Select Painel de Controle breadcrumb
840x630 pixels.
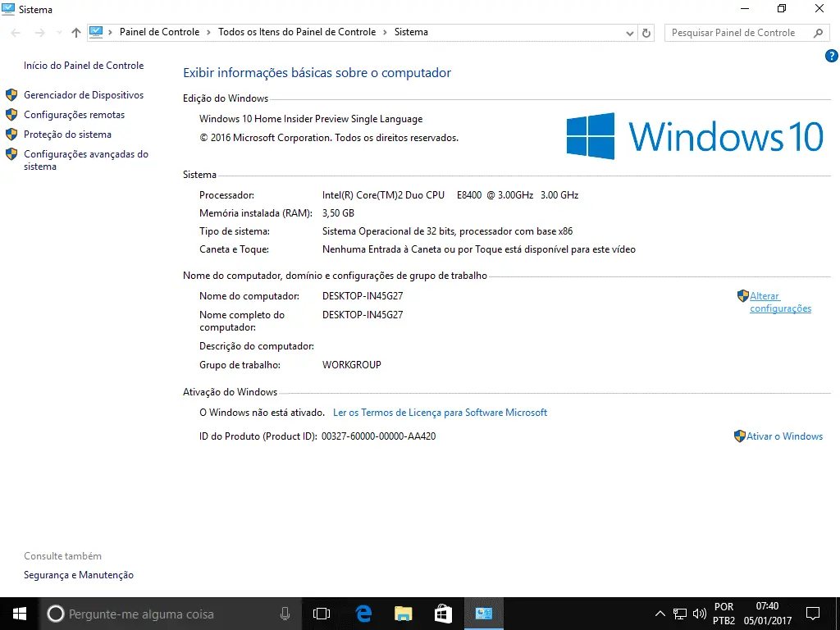coord(160,32)
